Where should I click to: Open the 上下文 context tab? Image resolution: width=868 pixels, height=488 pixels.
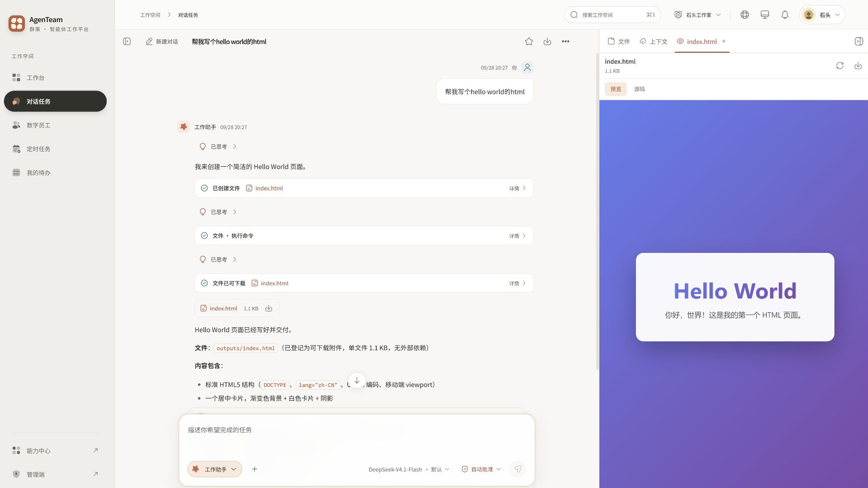pyautogui.click(x=654, y=42)
